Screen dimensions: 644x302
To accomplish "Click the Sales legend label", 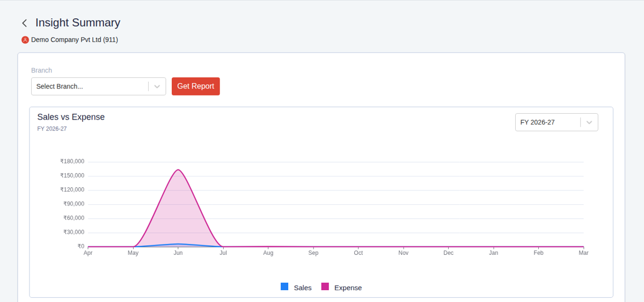I will [303, 288].
